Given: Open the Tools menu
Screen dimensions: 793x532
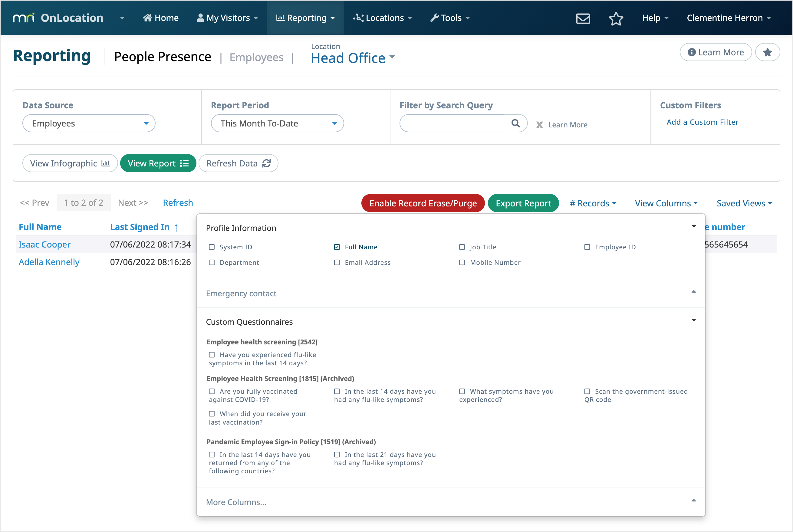Looking at the screenshot, I should (x=450, y=18).
